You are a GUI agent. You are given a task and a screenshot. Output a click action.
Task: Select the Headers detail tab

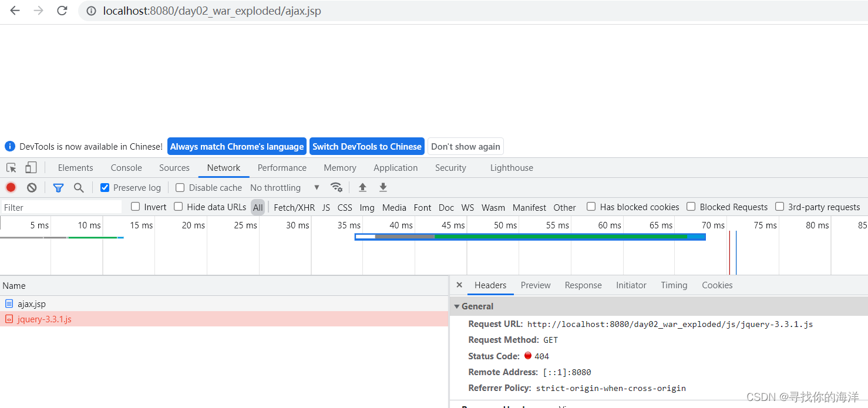tap(490, 285)
